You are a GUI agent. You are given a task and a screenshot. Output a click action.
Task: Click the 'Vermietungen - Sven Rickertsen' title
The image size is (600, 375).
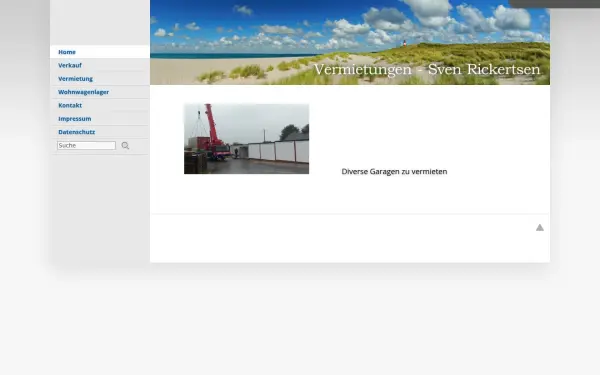click(x=427, y=69)
